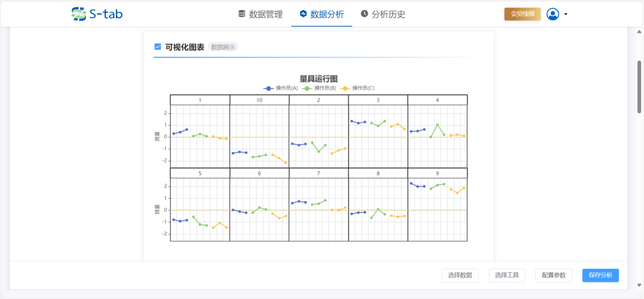Click the clock icon beside 分析历史
The image size is (644, 299).
point(364,14)
